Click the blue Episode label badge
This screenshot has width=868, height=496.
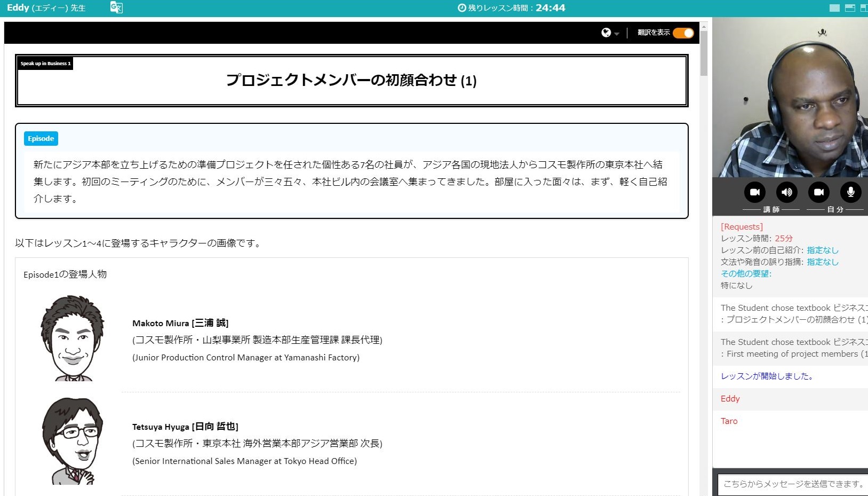pos(41,139)
